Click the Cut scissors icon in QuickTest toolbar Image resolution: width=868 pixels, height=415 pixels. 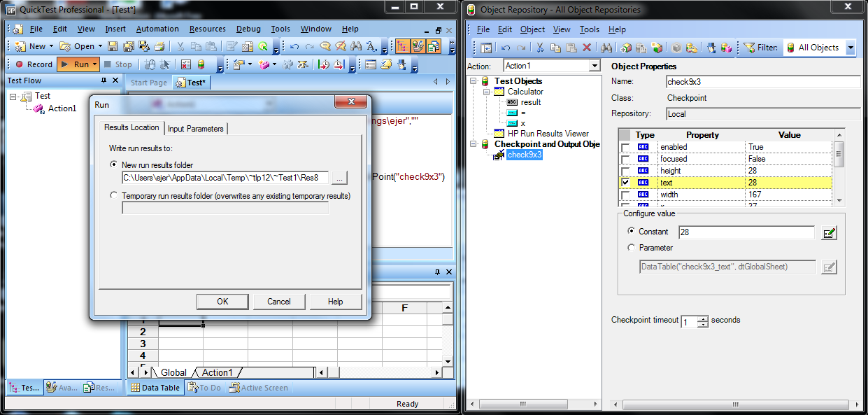coord(180,47)
